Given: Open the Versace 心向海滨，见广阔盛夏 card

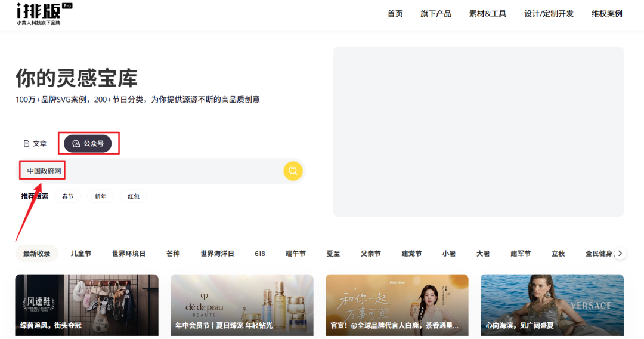Looking at the screenshot, I should coord(552,306).
